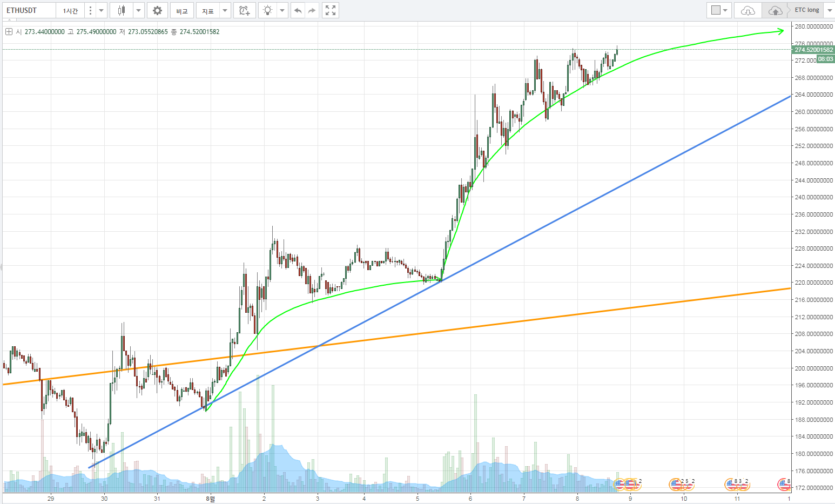Image resolution: width=835 pixels, height=504 pixels.
Task: Redo the chart action
Action: (x=312, y=10)
